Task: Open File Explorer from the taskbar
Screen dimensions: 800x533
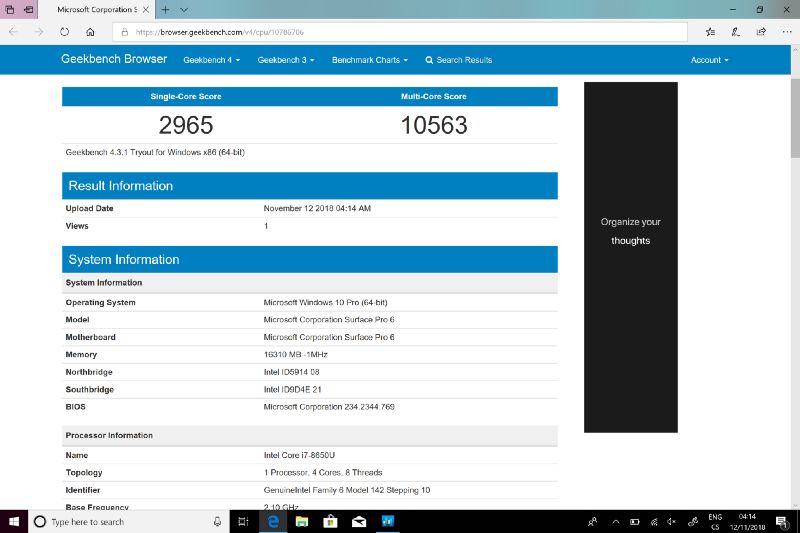Action: point(302,521)
